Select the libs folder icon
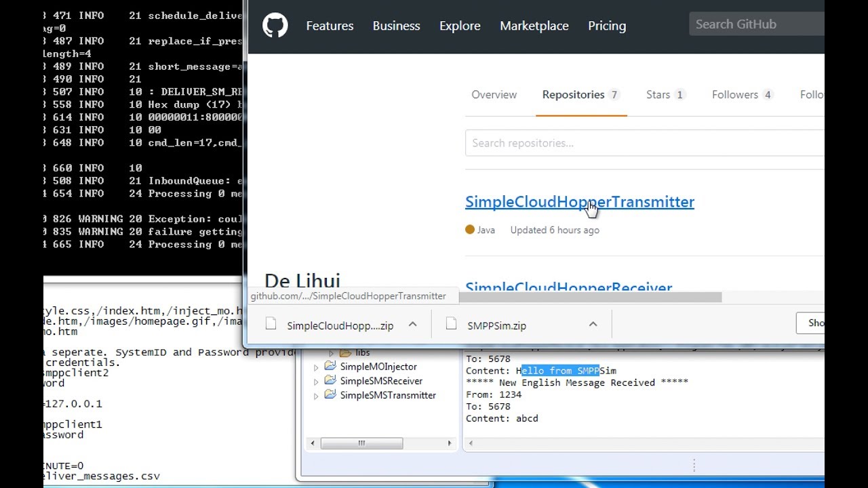 pyautogui.click(x=344, y=352)
